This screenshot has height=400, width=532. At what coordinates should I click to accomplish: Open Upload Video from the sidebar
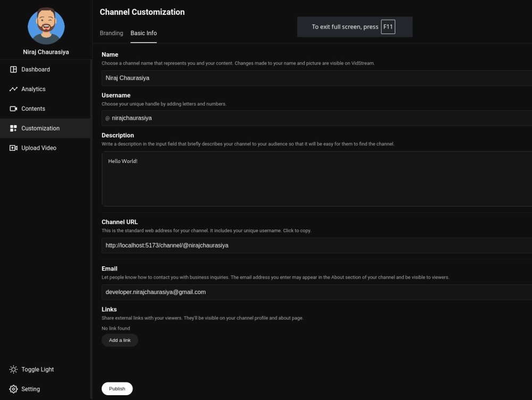(x=45, y=148)
